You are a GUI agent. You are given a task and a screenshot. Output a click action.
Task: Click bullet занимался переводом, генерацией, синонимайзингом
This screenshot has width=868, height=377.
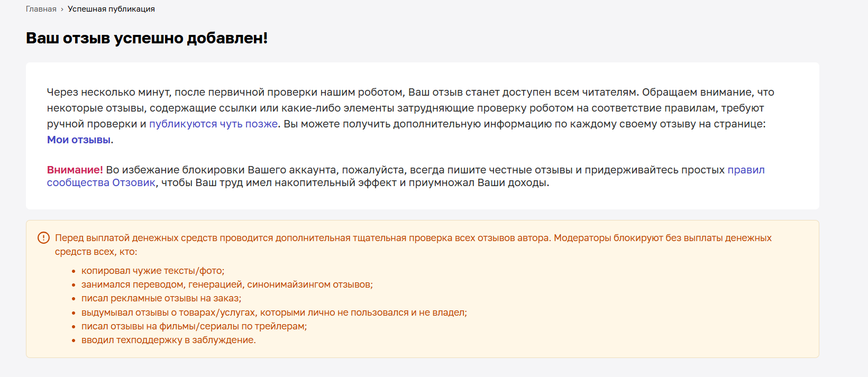click(x=227, y=284)
